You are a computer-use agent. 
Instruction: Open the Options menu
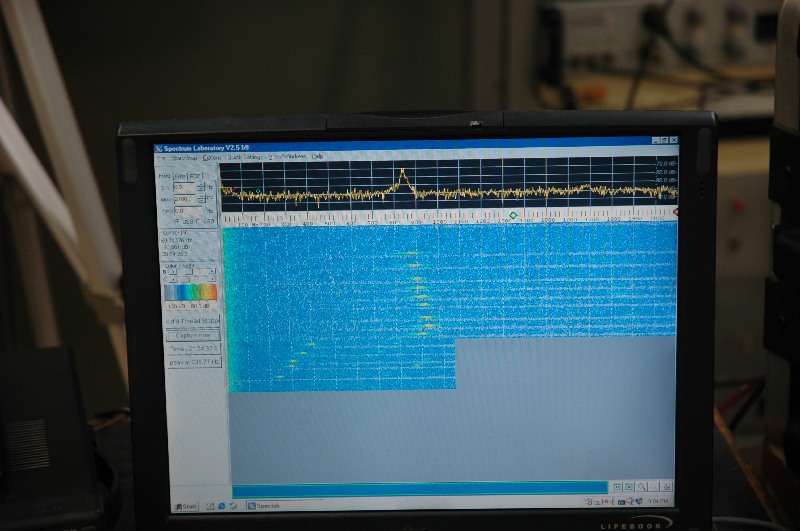pos(212,157)
